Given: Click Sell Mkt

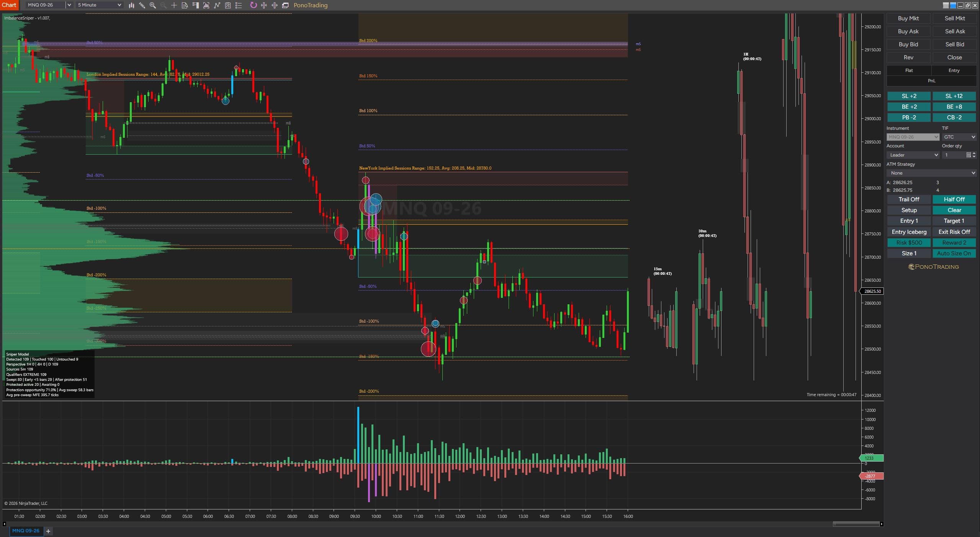Looking at the screenshot, I should point(954,18).
